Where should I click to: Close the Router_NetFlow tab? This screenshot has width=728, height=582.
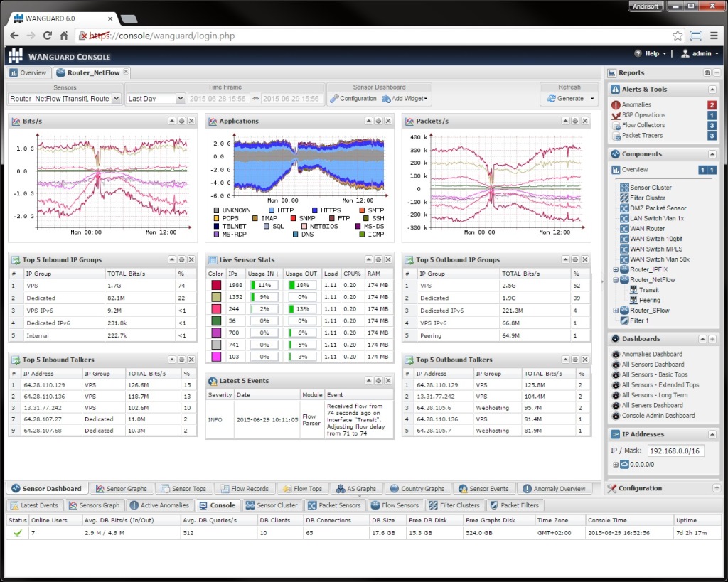126,72
